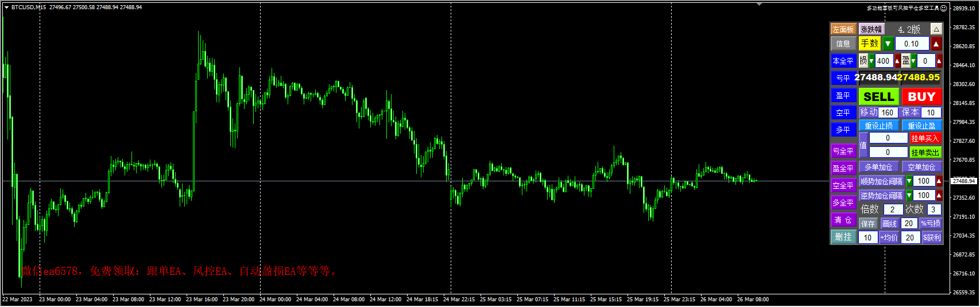Viewport: 980px width, 307px height.
Task: Click the 倍数 field showing 2
Action: 893,209
